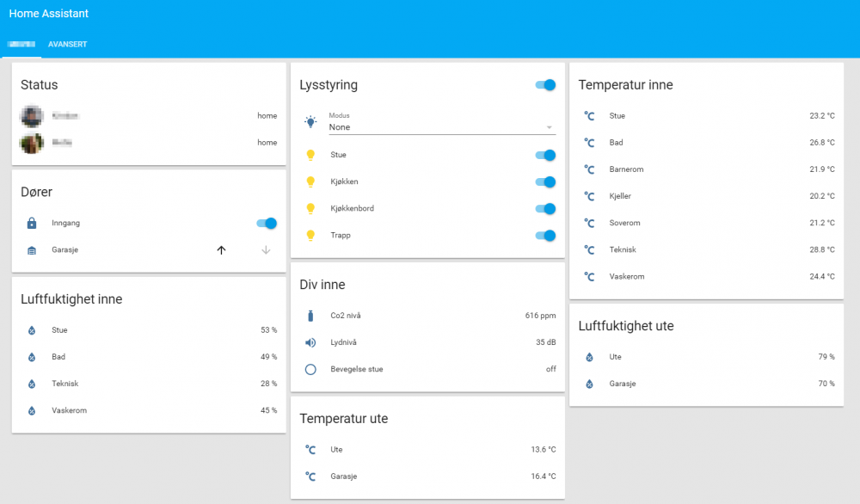Screen dimensions: 860x504
Task: Click the Lydnivå speaker icon
Action: [x=310, y=342]
